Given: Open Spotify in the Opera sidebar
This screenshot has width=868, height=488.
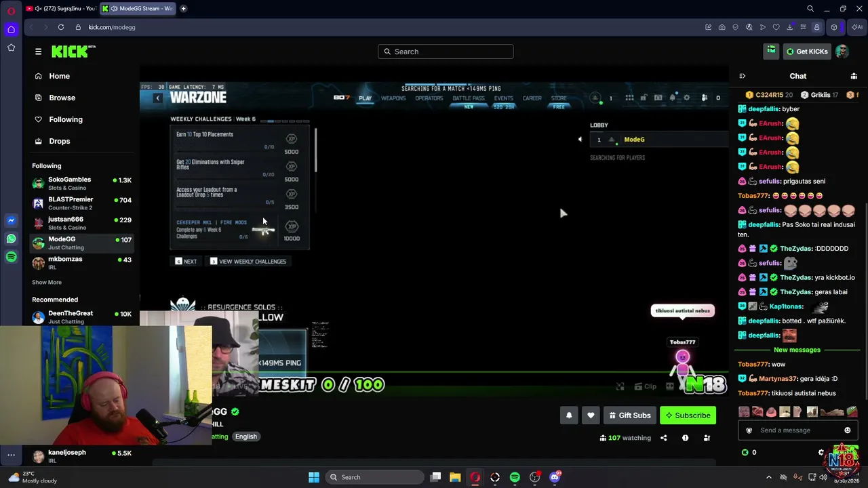Looking at the screenshot, I should [11, 257].
